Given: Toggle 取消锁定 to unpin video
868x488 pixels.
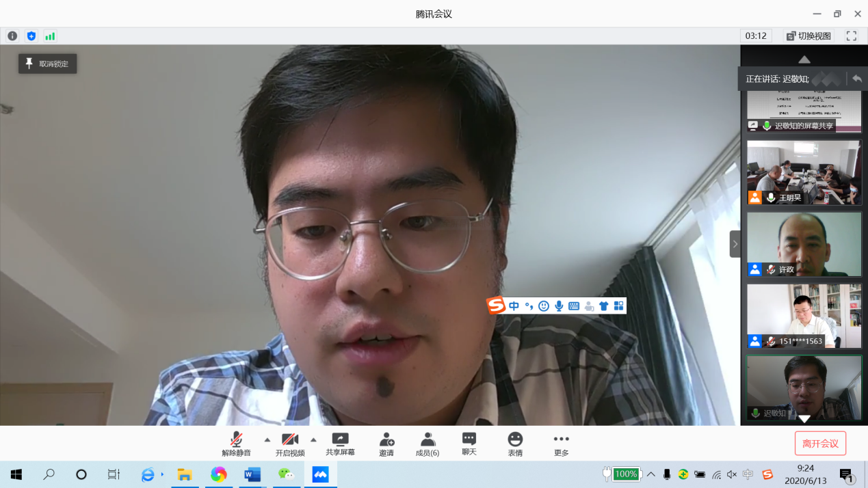Looking at the screenshot, I should coord(47,64).
